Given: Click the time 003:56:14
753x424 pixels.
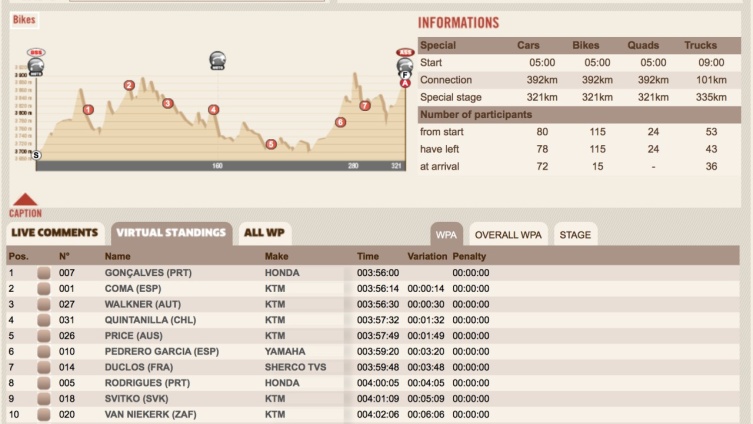Looking at the screenshot, I should [378, 289].
